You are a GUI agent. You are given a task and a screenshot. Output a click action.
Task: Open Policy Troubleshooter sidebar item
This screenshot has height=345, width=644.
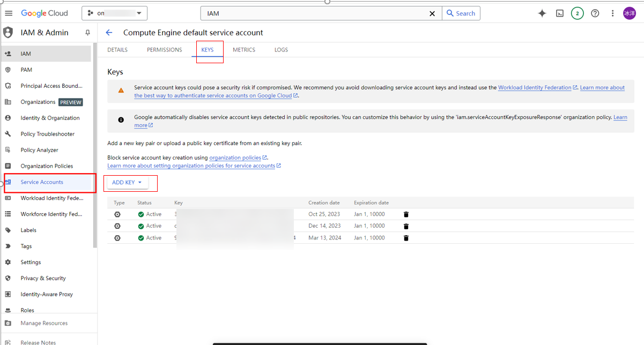tap(47, 134)
